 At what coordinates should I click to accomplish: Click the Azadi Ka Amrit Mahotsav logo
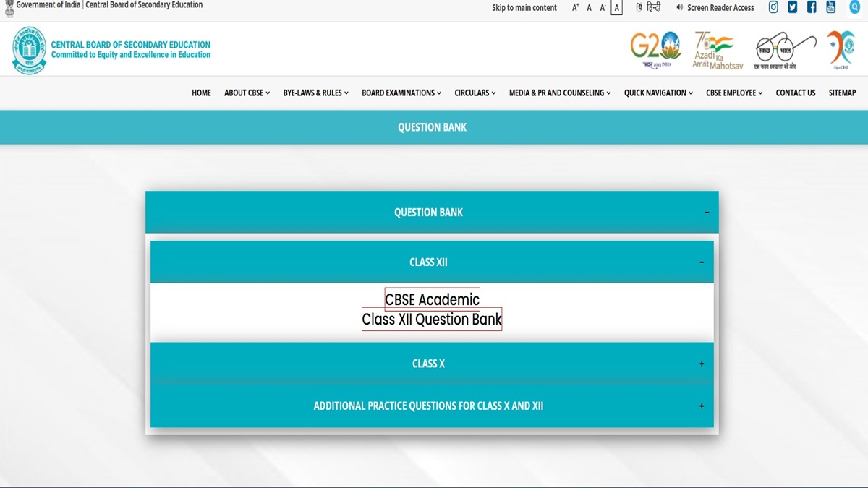[718, 50]
